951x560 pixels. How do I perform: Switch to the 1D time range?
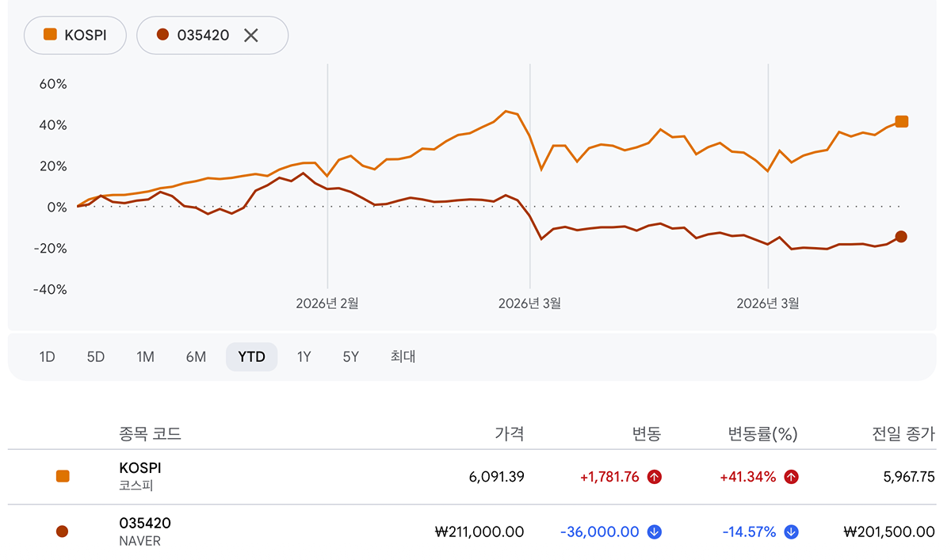pyautogui.click(x=47, y=357)
